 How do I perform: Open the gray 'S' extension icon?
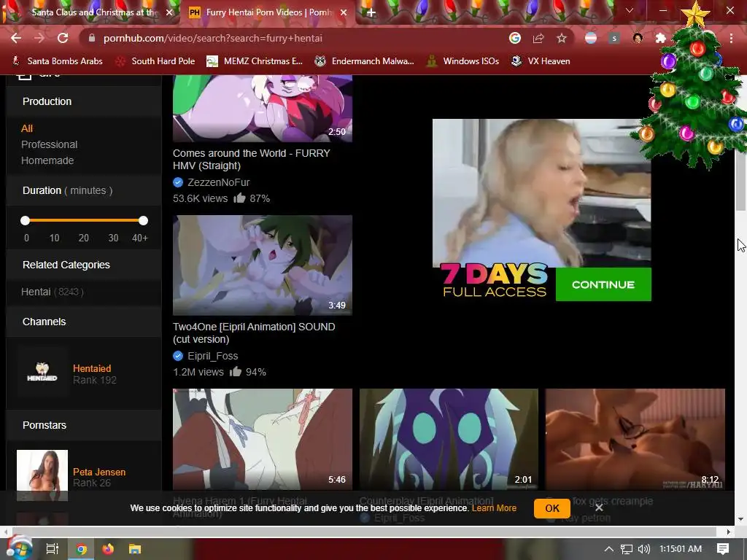click(x=614, y=38)
